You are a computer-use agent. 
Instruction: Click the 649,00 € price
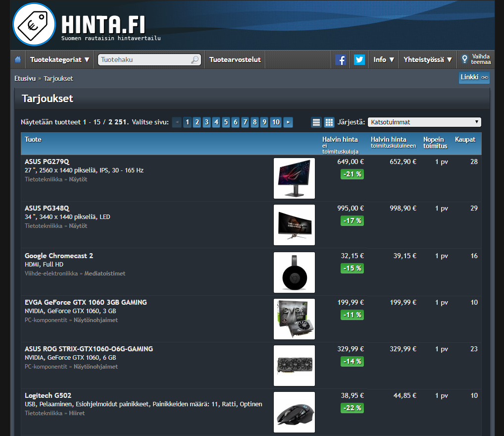351,162
